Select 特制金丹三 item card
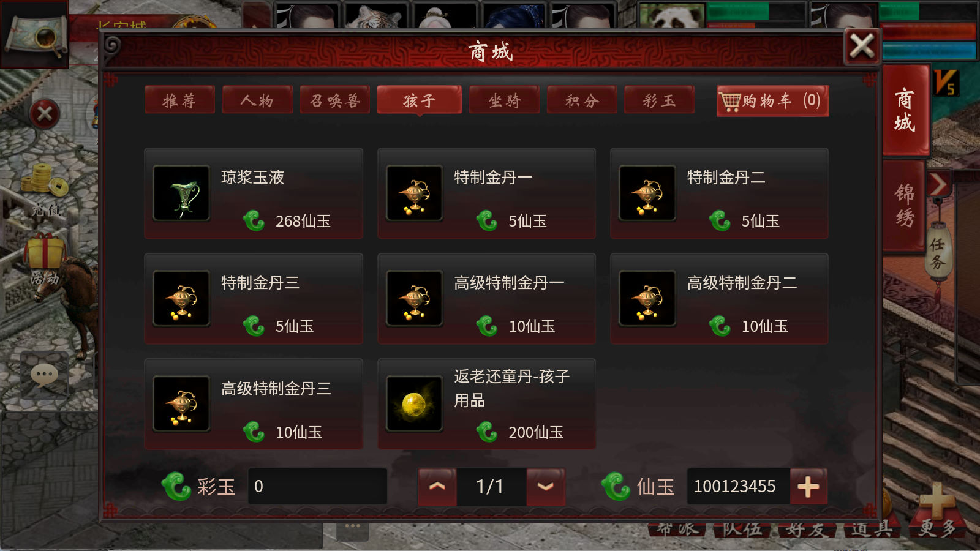Screen dimensions: 980x551 (x=254, y=299)
